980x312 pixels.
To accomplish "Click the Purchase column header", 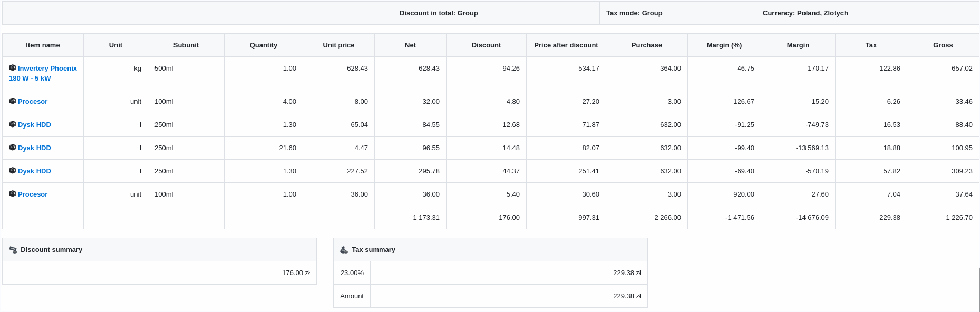I will (647, 45).
